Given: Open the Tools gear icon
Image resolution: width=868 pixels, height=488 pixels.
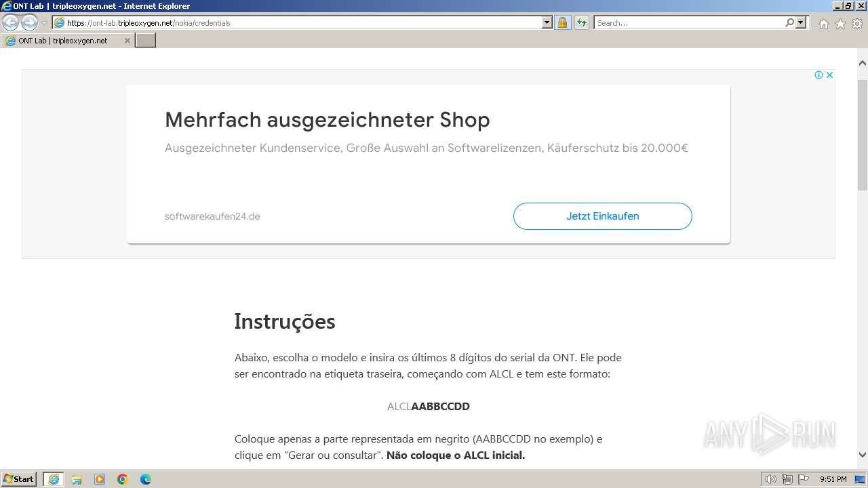Looking at the screenshot, I should pos(857,24).
